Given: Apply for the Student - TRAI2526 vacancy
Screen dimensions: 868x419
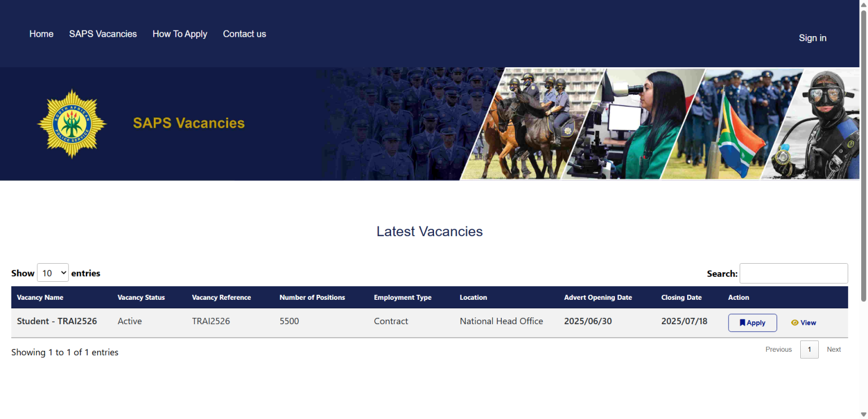Looking at the screenshot, I should [x=752, y=322].
